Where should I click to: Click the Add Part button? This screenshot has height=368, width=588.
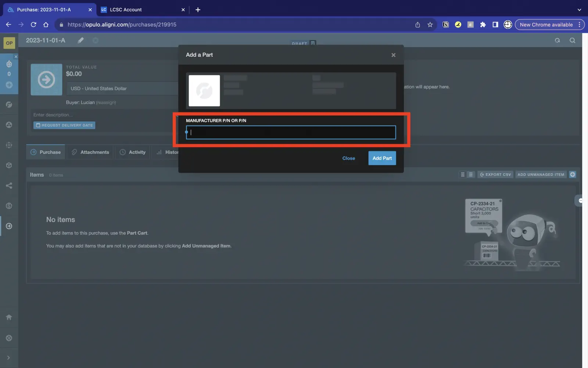(382, 158)
